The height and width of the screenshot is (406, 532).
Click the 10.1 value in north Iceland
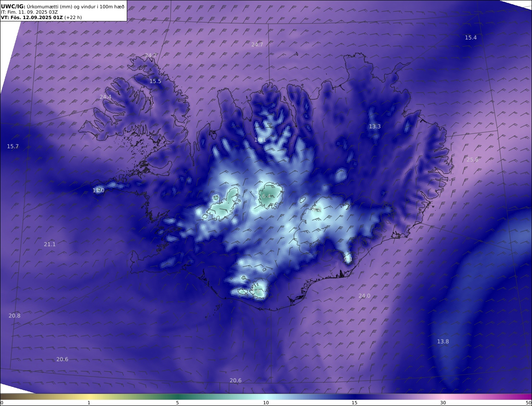pyautogui.click(x=260, y=140)
